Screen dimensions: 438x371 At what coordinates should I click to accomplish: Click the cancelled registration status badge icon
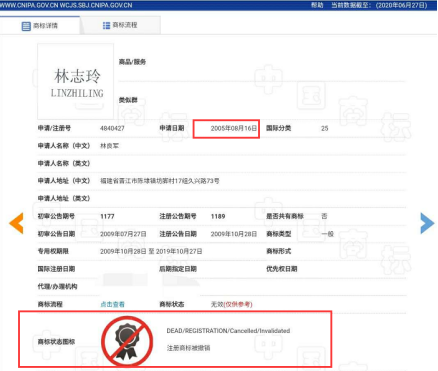(127, 341)
